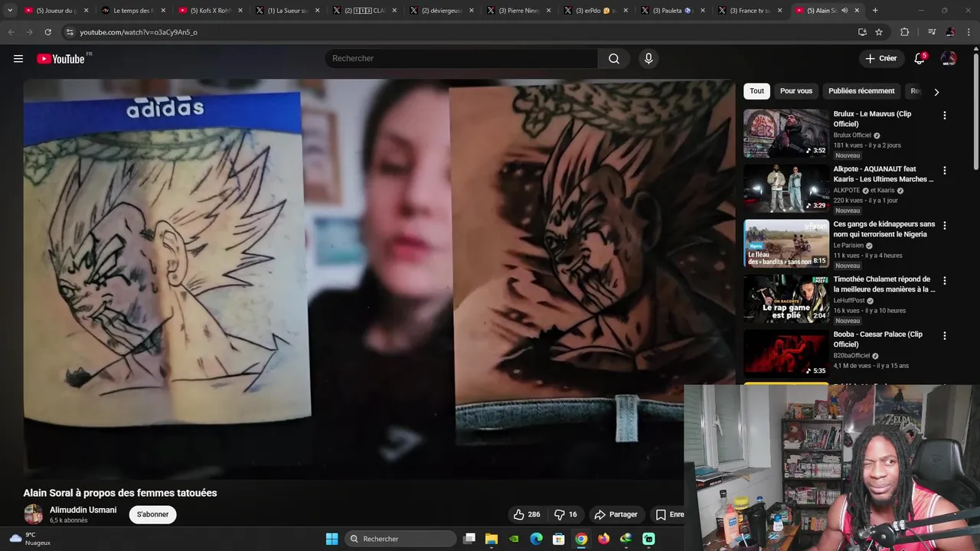The width and height of the screenshot is (980, 551).
Task: Open options for Timothée Chalamet video
Action: (944, 281)
